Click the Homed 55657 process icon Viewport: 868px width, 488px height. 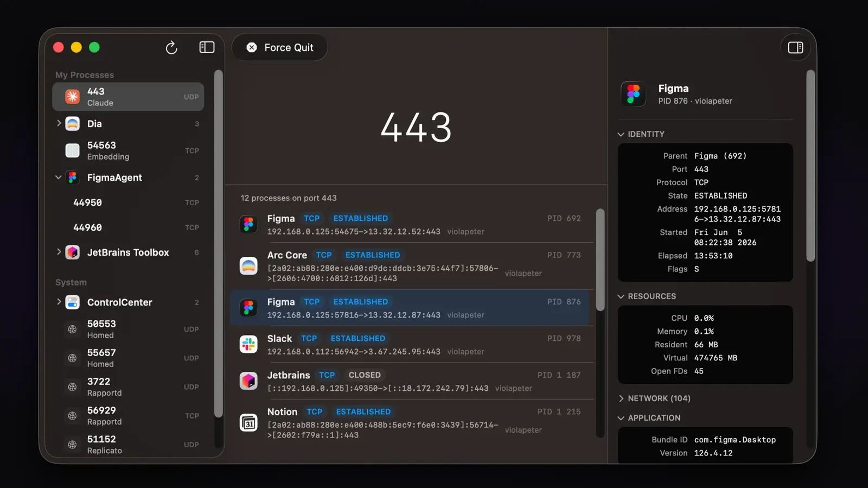pos(72,358)
